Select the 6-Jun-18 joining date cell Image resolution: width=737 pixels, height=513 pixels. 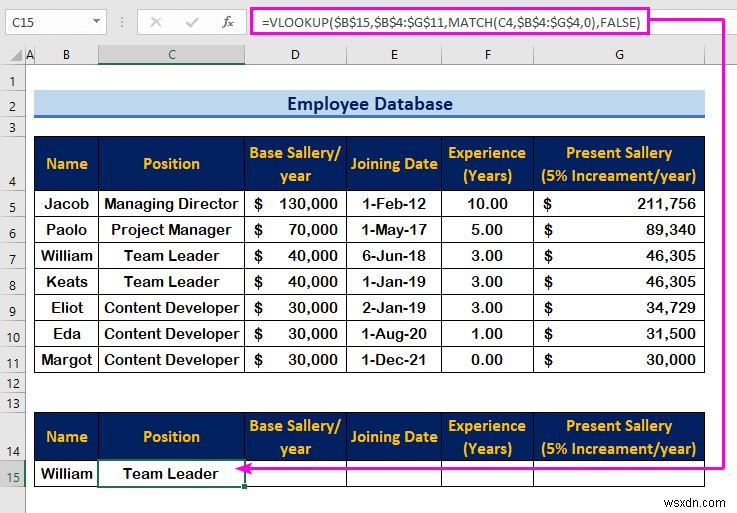394,255
